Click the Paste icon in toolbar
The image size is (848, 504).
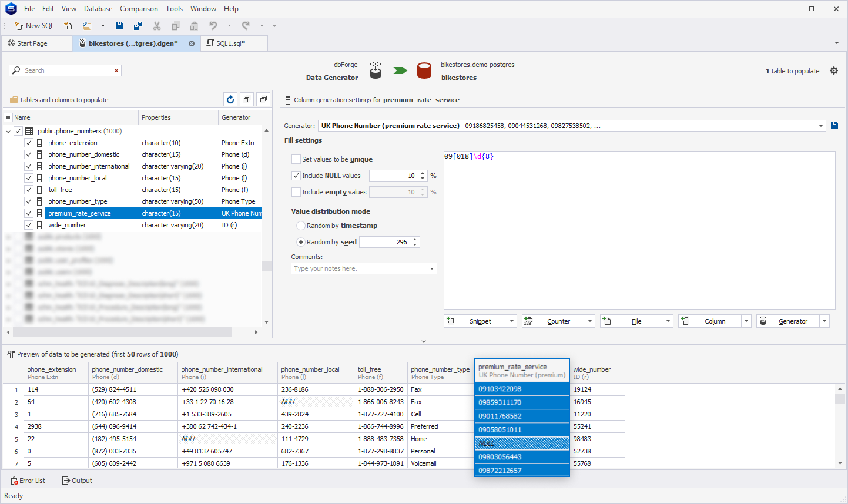point(194,26)
